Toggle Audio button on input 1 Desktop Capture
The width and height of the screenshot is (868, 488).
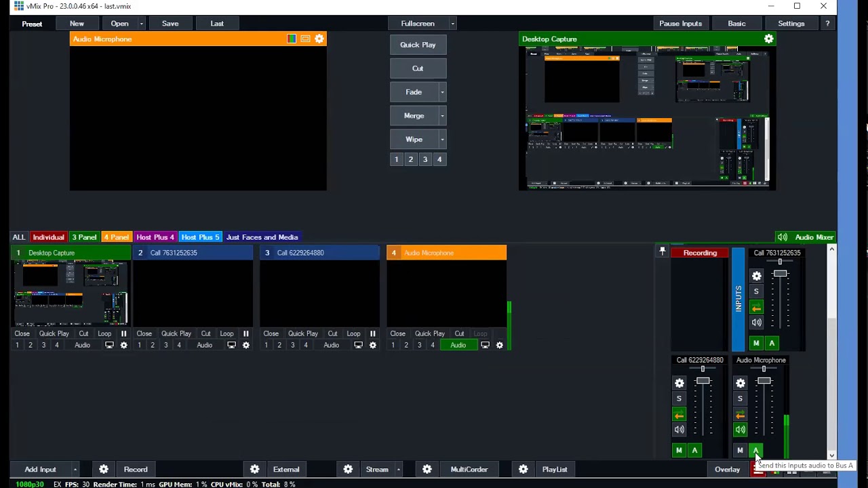point(82,345)
